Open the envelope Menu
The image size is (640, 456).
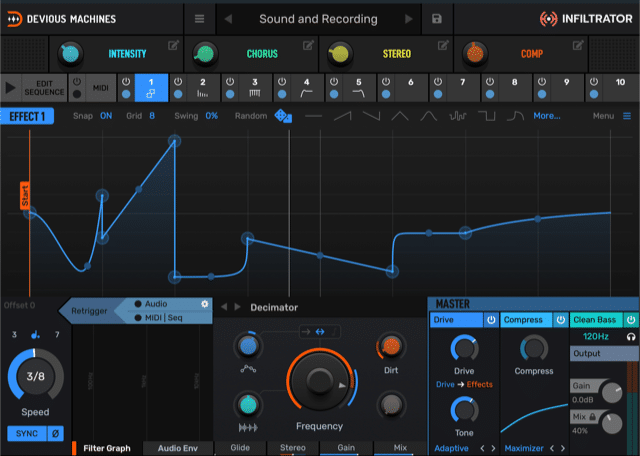point(612,116)
